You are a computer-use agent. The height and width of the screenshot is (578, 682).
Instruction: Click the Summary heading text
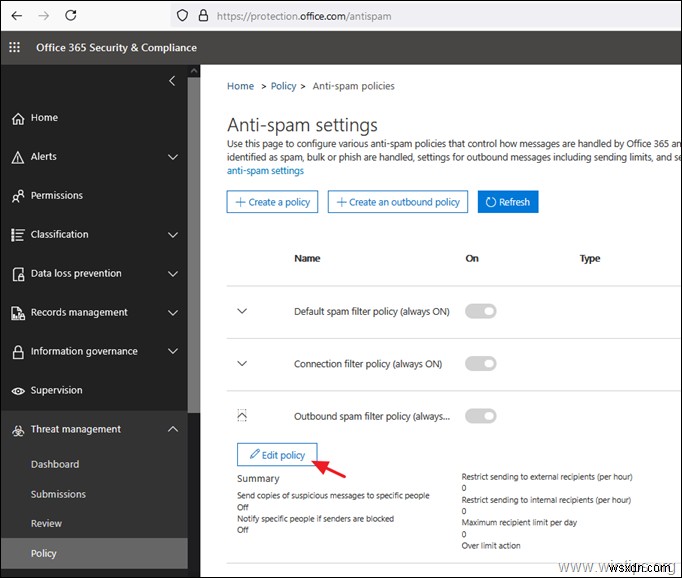pos(258,478)
